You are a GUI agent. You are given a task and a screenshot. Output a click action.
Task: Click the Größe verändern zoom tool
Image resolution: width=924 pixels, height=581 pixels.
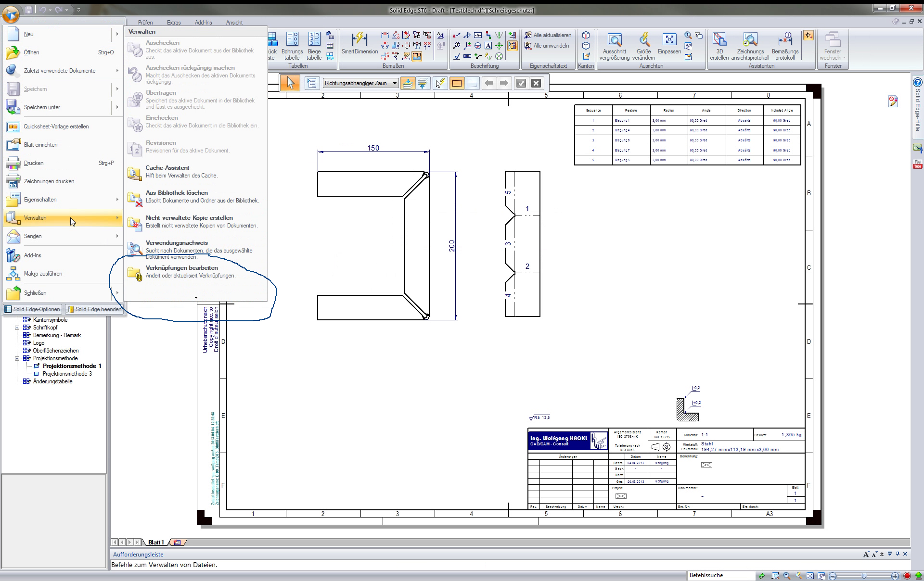click(x=644, y=46)
